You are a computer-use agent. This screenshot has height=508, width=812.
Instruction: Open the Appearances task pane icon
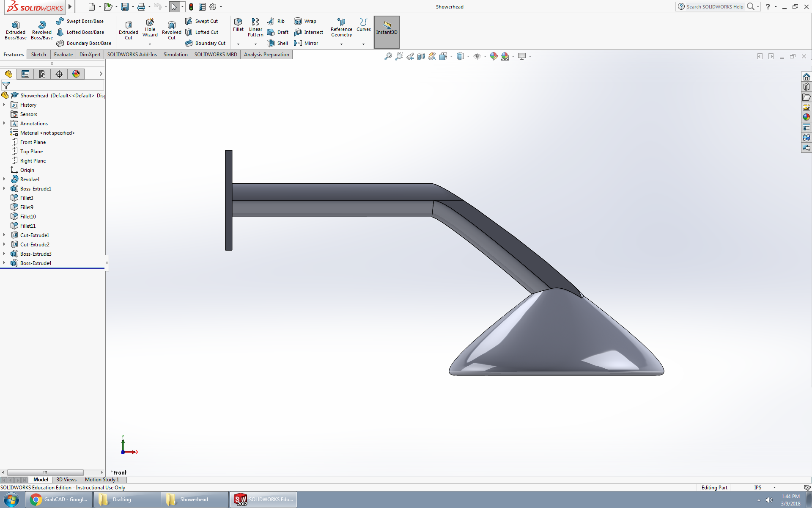[x=807, y=117]
